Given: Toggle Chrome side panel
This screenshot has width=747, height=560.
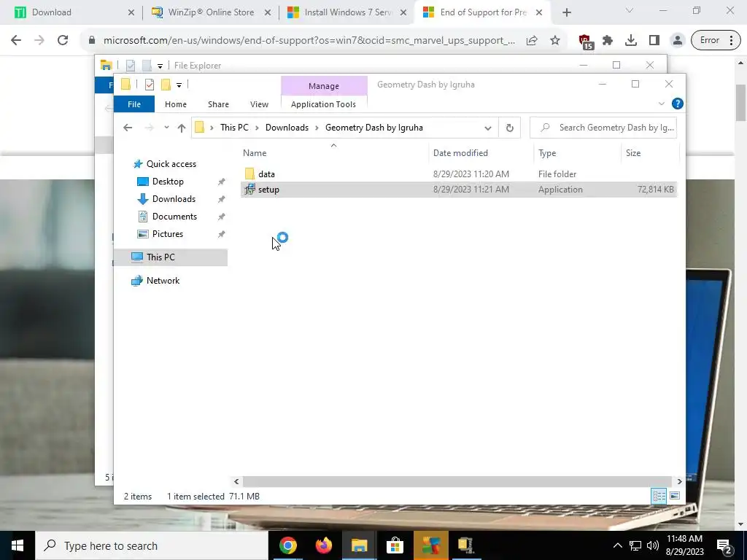Looking at the screenshot, I should point(654,41).
